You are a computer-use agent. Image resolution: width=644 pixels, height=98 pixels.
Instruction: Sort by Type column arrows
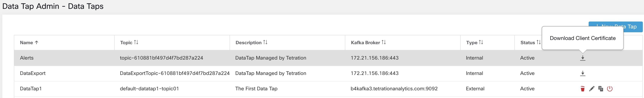pos(481,42)
